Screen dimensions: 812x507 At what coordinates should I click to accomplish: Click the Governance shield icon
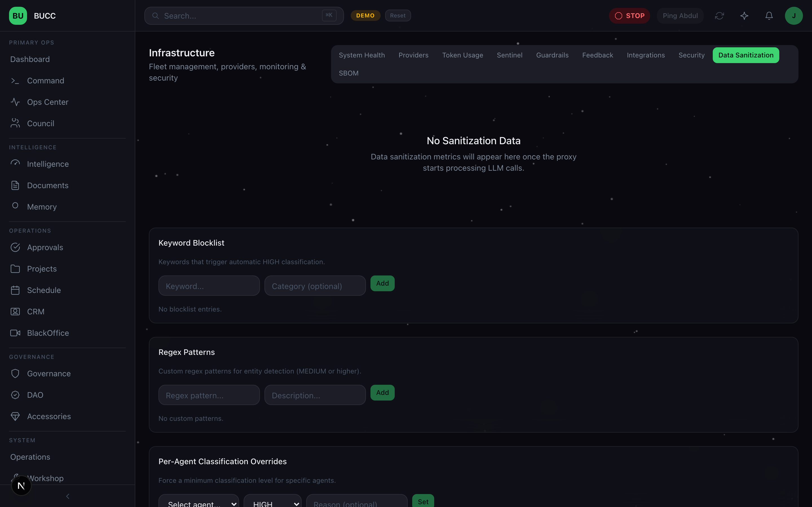(15, 373)
